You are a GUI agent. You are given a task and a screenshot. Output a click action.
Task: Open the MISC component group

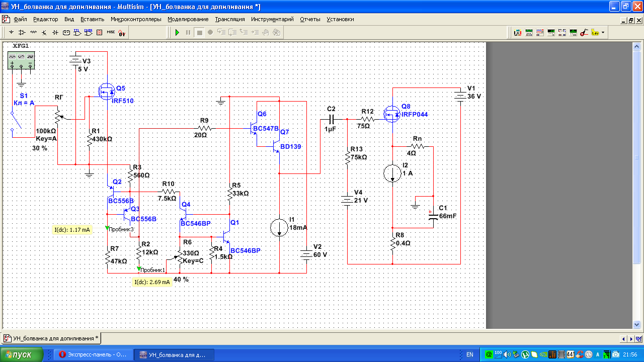(x=111, y=32)
